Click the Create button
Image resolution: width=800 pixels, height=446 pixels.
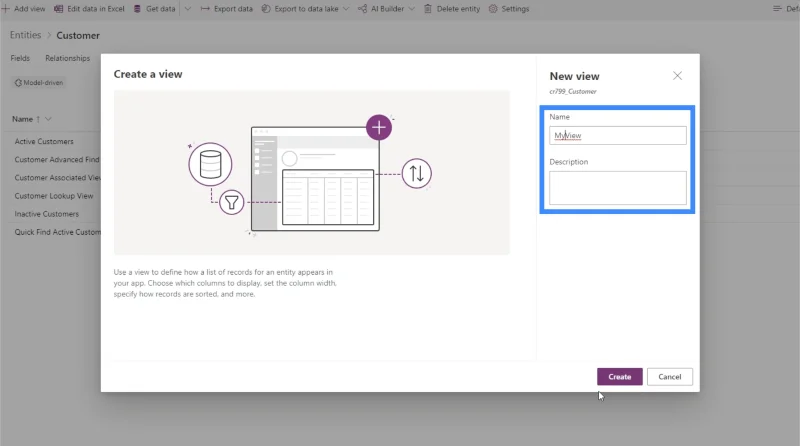point(619,377)
